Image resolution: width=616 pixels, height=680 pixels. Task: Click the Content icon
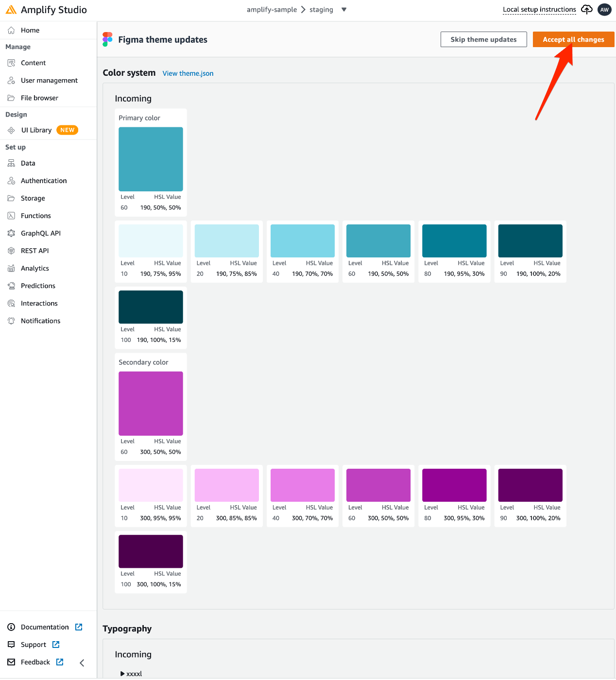click(x=11, y=63)
